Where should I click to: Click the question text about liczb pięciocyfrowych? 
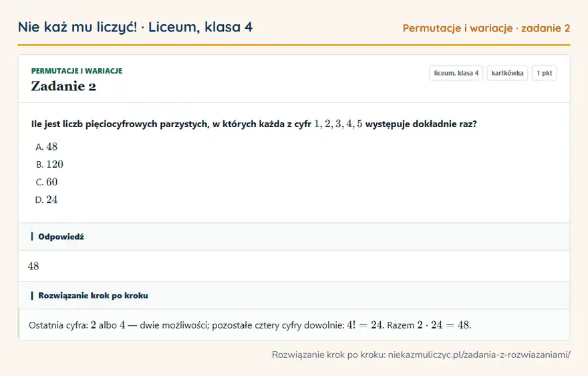(254, 124)
